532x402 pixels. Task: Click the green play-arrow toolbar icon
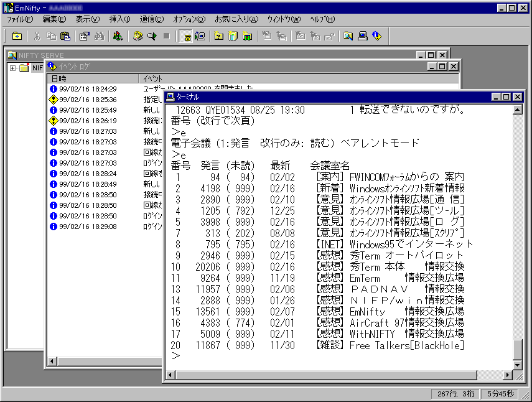pos(152,36)
